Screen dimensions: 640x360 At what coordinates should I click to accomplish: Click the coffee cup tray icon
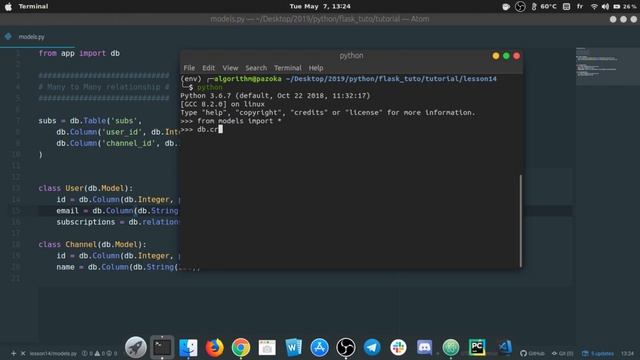pos(506,7)
